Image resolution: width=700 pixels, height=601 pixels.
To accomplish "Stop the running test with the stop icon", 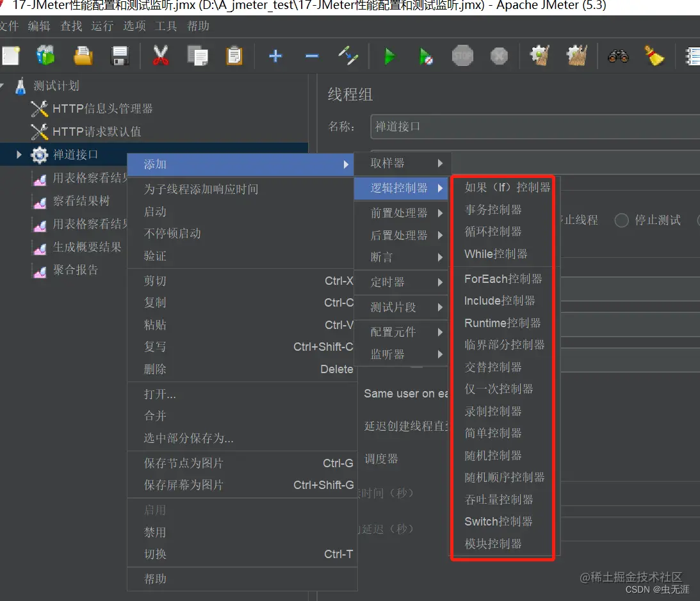I will 462,56.
